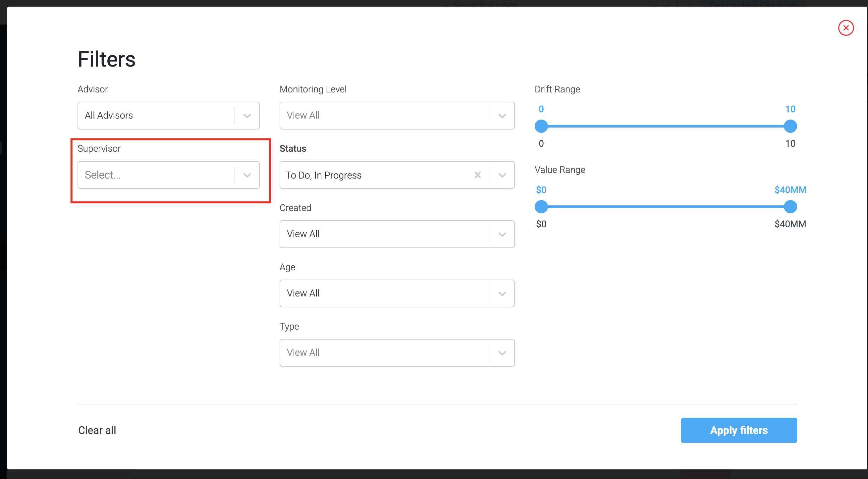Click the Value Range slider track

click(x=666, y=207)
